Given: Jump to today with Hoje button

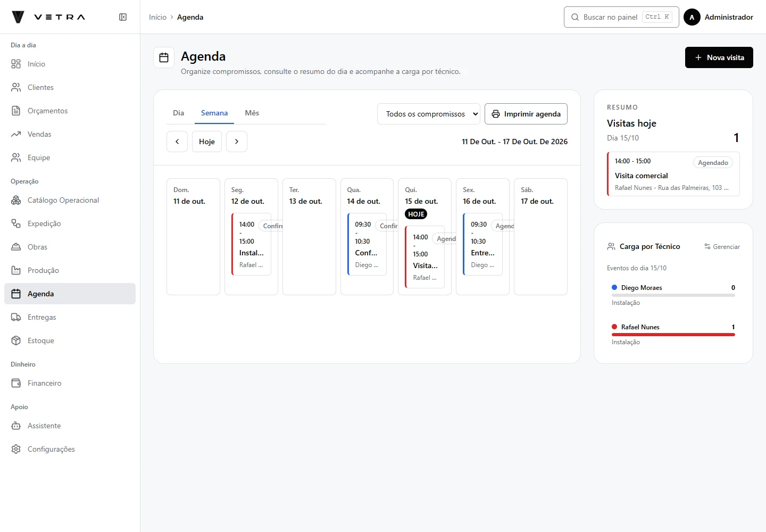Looking at the screenshot, I should point(207,142).
